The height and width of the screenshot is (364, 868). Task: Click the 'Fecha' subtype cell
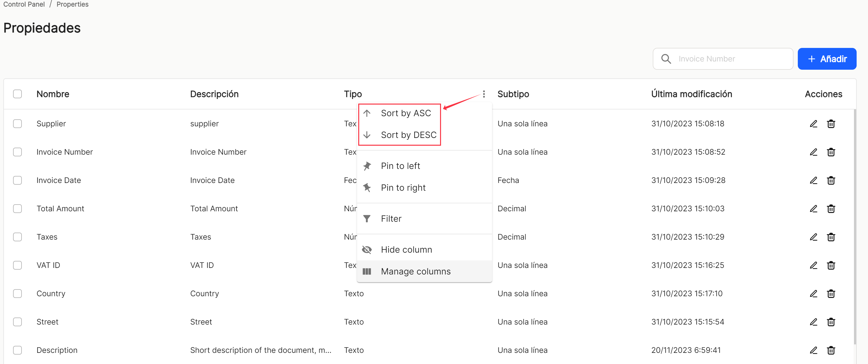point(508,180)
